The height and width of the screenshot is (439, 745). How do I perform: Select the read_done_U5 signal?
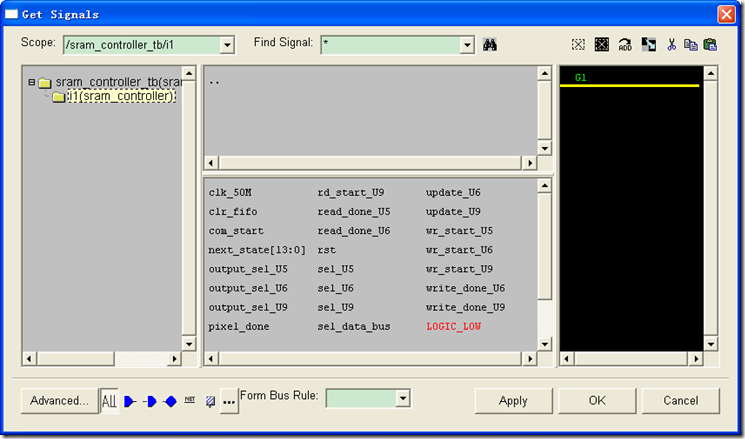coord(354,212)
